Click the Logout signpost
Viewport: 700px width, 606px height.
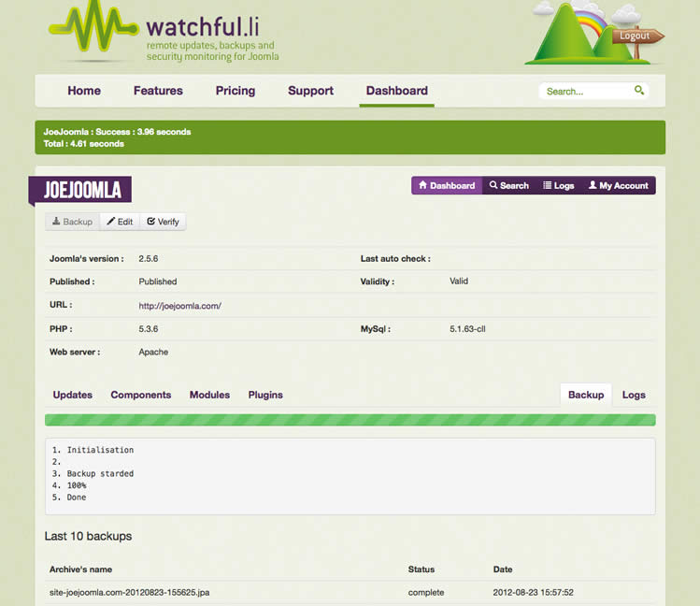(637, 36)
